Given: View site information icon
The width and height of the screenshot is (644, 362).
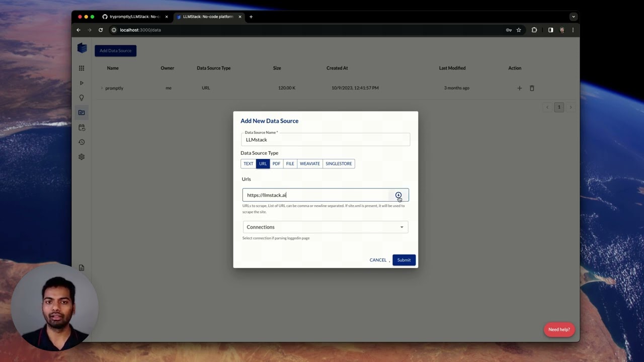Looking at the screenshot, I should pyautogui.click(x=114, y=30).
